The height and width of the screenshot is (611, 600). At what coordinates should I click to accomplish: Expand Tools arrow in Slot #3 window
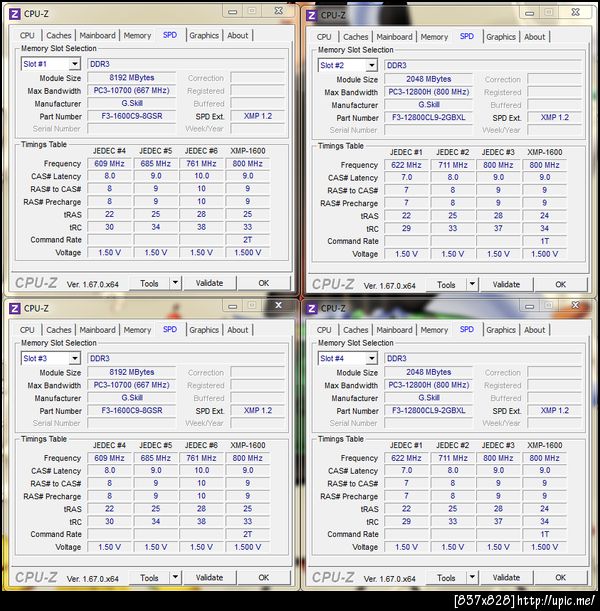click(175, 577)
